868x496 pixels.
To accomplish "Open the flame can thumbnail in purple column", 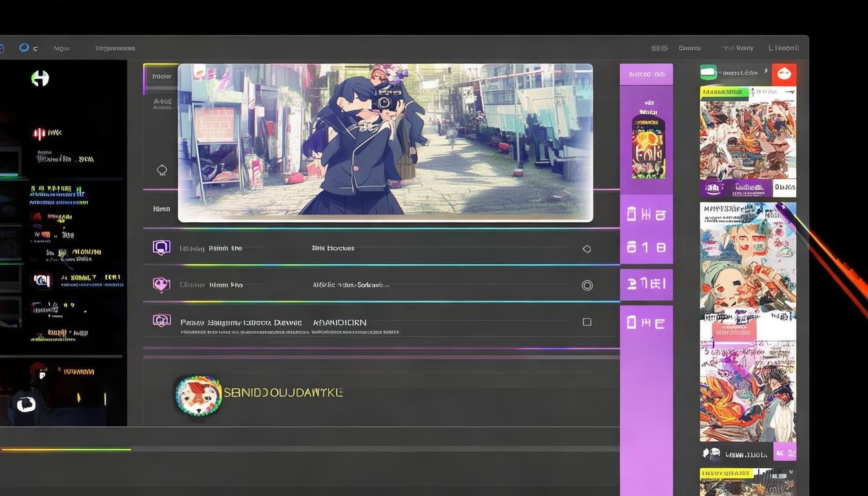I will point(648,146).
